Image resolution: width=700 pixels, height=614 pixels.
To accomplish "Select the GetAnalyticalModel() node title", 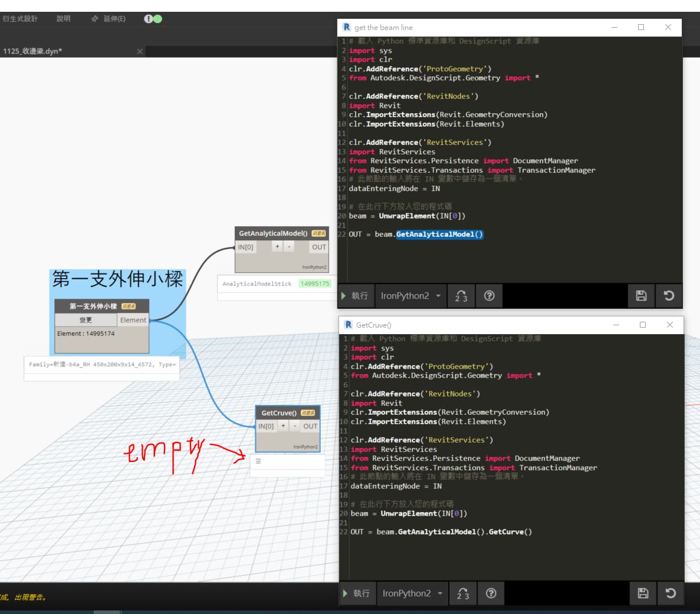I will (273, 233).
